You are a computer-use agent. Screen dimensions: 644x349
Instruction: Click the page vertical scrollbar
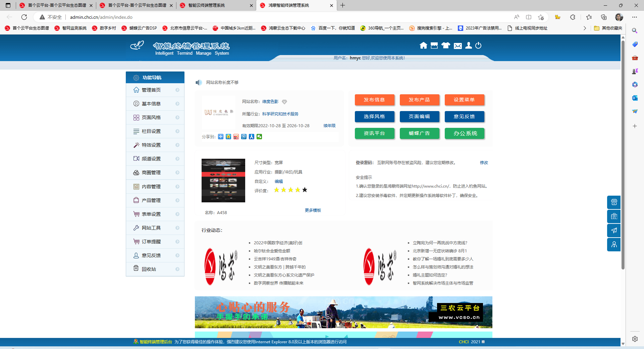[x=623, y=154]
